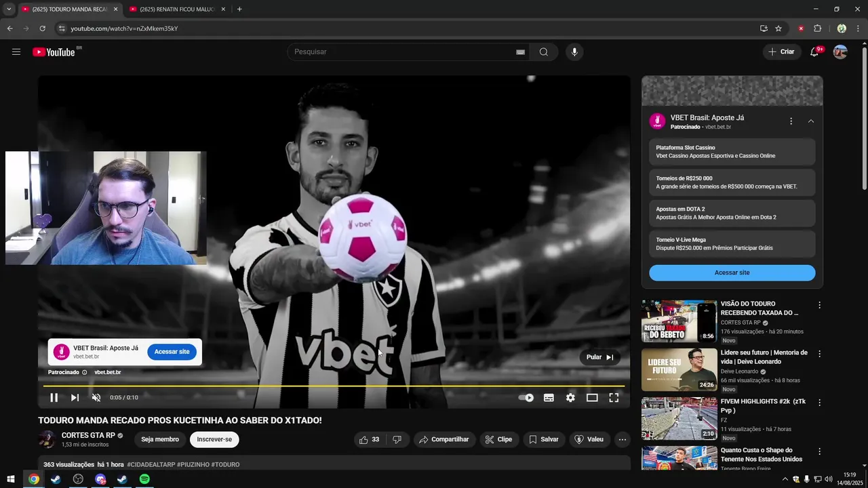The image size is (868, 488).
Task: Dislike the video
Action: (x=397, y=439)
